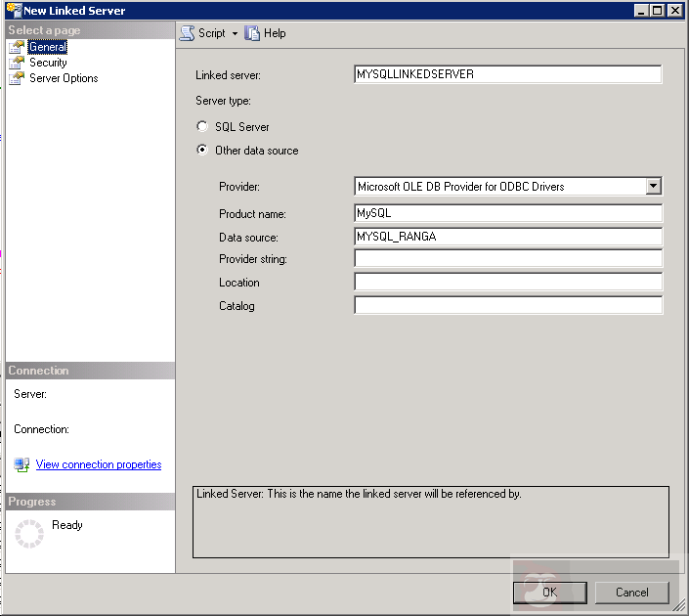The width and height of the screenshot is (689, 616).
Task: Click into the Data source field
Action: pos(507,237)
